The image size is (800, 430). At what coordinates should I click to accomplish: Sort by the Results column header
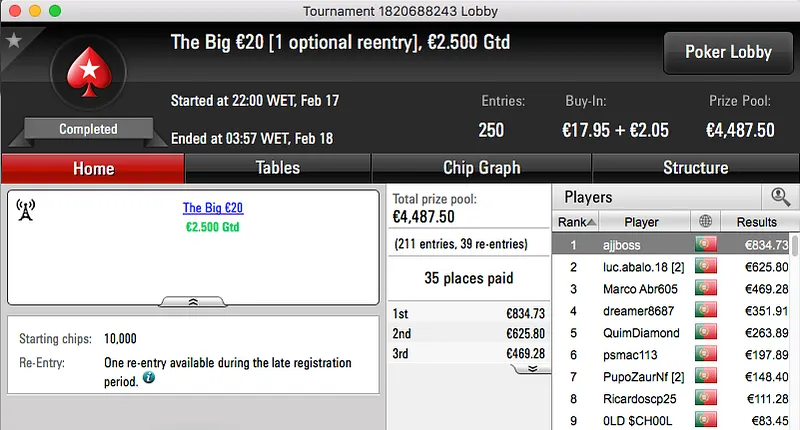pos(756,221)
